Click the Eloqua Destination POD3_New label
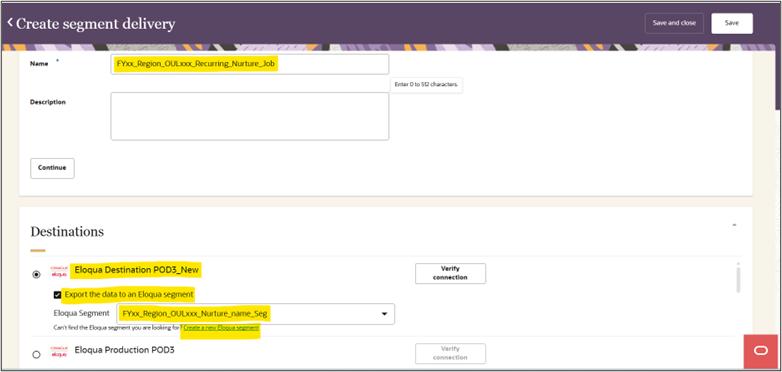Viewport: 782px width, 372px height. pos(137,270)
